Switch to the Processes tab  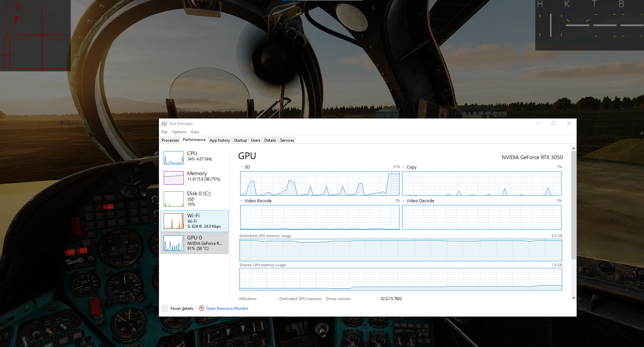click(170, 140)
